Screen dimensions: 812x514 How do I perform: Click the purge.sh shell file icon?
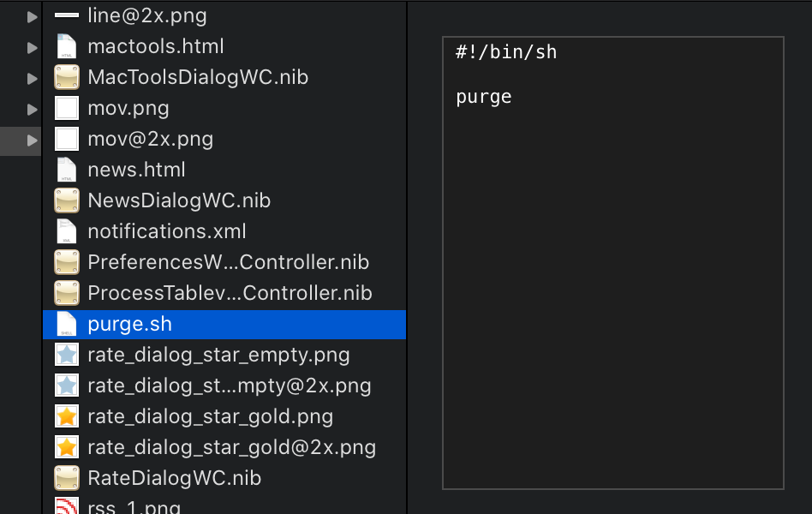point(66,324)
